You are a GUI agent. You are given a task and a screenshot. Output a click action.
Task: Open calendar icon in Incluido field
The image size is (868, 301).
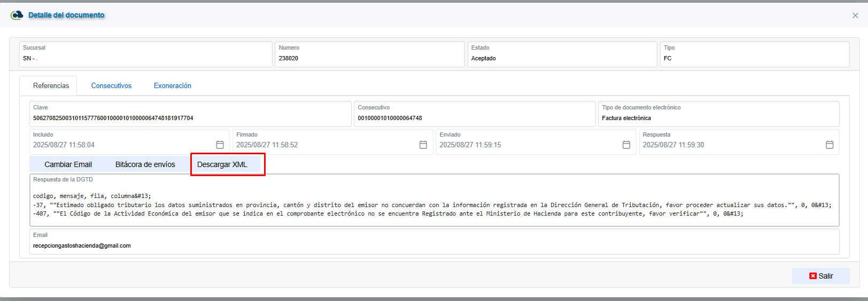click(220, 145)
